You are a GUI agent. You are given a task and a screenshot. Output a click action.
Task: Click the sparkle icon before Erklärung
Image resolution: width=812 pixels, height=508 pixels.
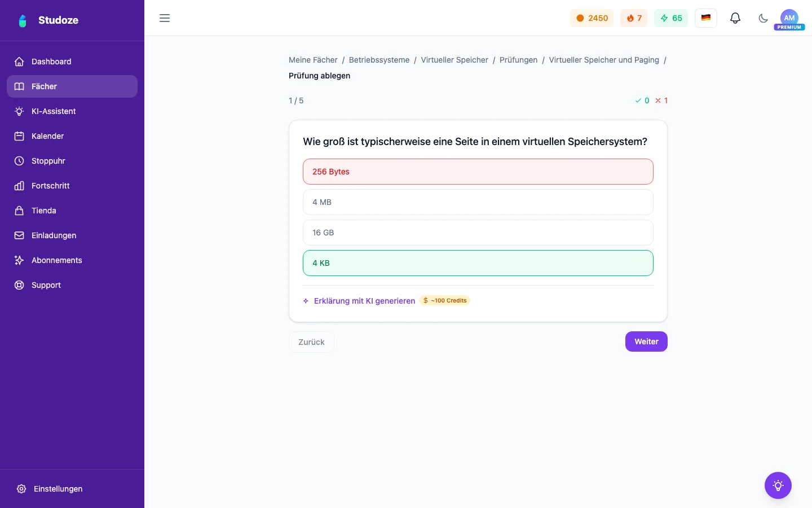pos(306,301)
